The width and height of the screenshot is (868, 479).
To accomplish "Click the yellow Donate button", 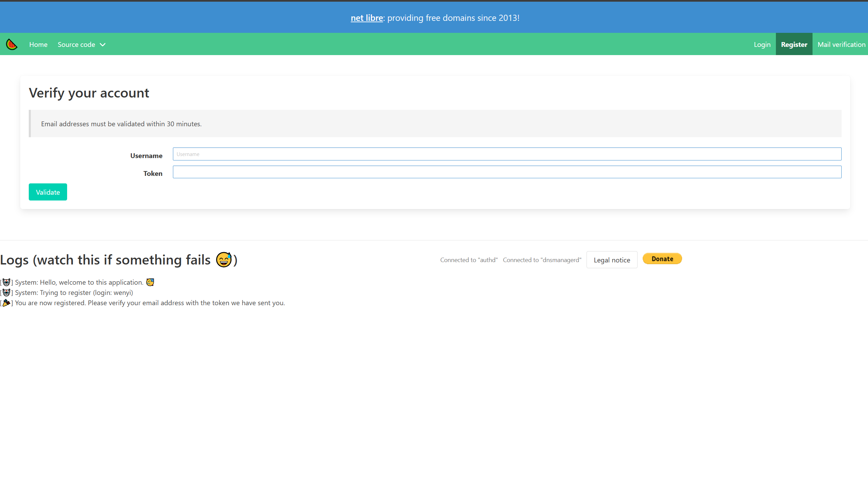I will pos(662,259).
